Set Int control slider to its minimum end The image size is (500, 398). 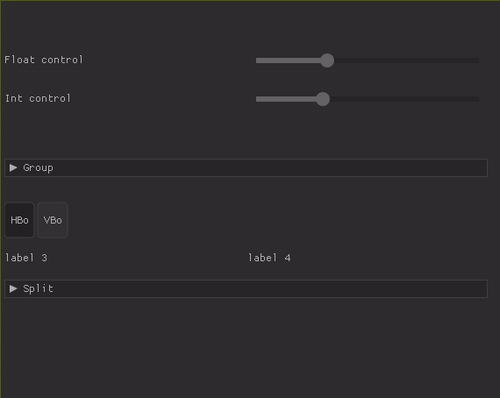257,99
